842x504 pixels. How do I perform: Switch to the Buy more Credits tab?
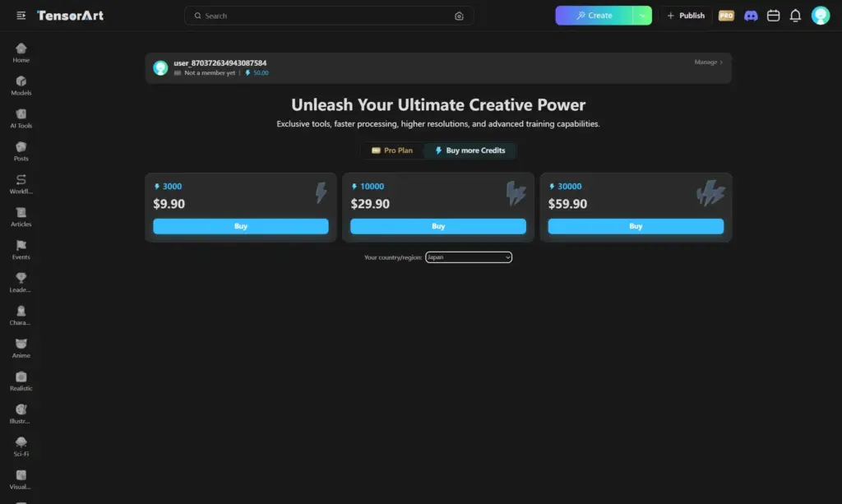(x=470, y=150)
